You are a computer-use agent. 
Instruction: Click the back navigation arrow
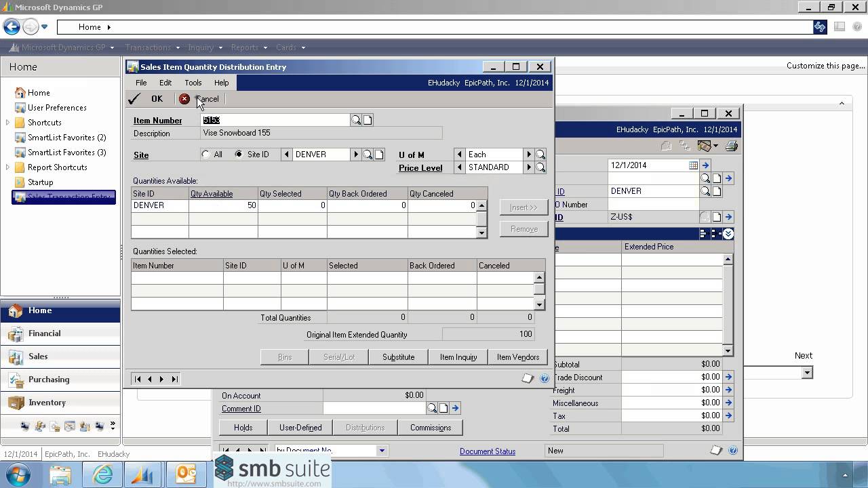pos(12,27)
